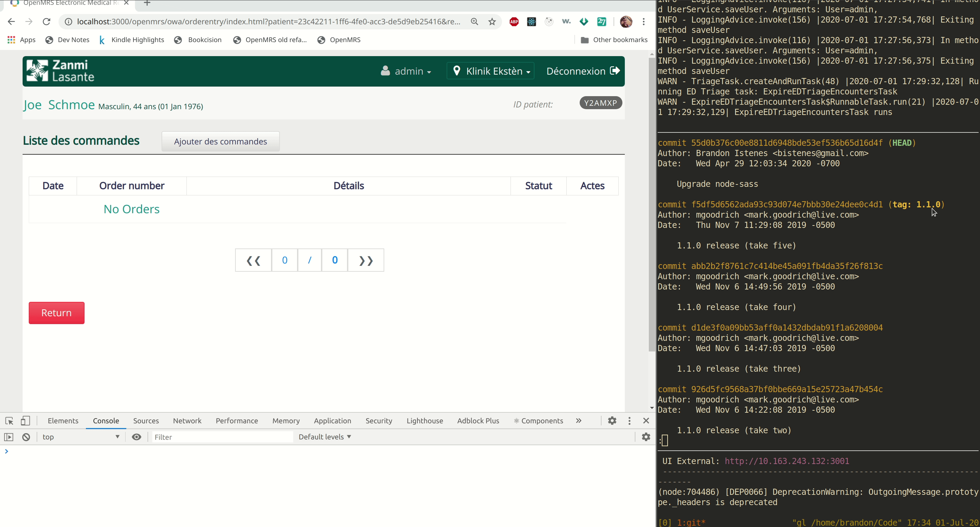Go to next page with double right chevron
The height and width of the screenshot is (527, 980).
point(366,260)
